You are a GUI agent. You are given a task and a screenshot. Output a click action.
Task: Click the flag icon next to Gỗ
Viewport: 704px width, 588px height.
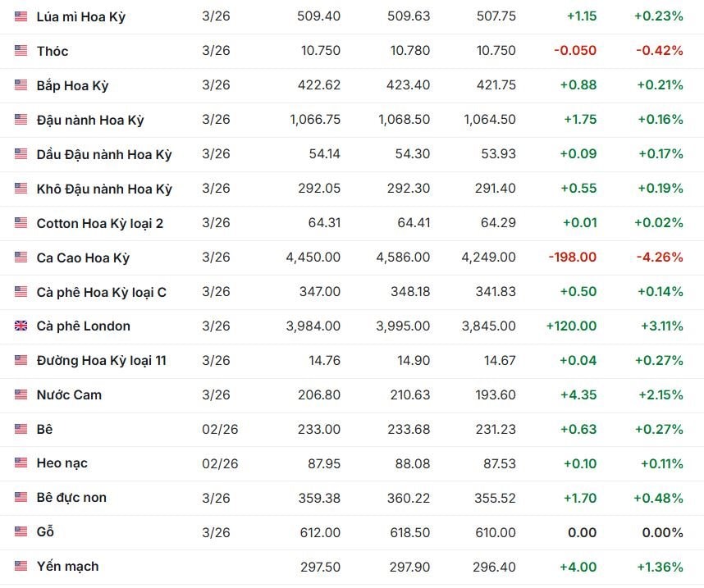coord(21,532)
